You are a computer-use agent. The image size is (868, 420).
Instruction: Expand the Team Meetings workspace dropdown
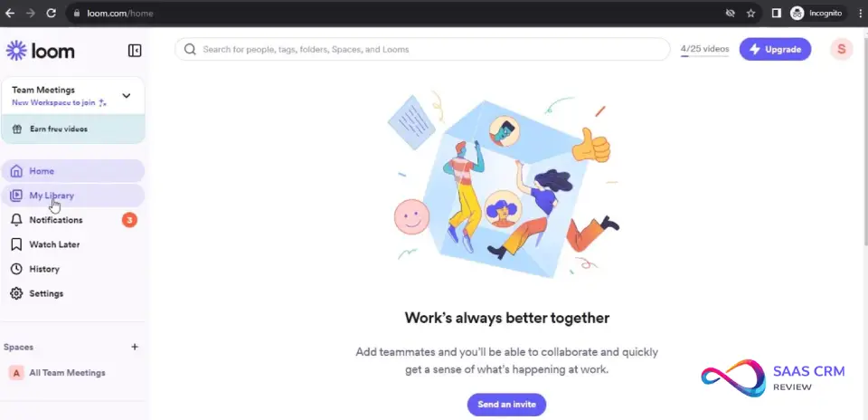click(127, 95)
